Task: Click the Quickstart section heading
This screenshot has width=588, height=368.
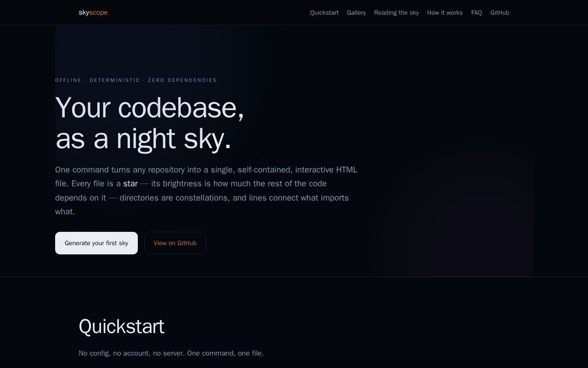Action: click(121, 327)
